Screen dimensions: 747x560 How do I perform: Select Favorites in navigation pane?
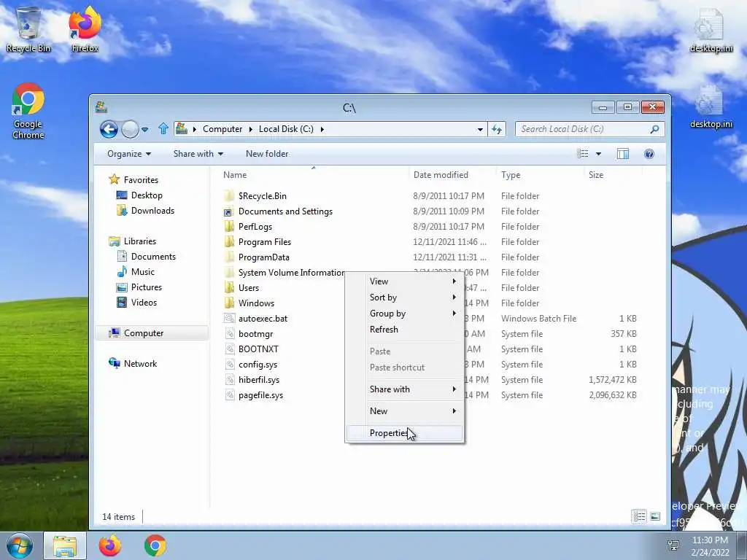click(x=133, y=179)
